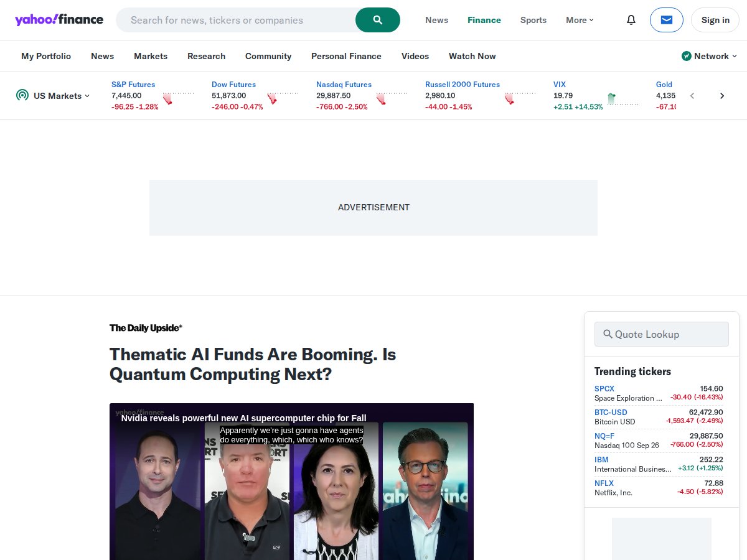Open the Gold quote link
Viewport: 747px width, 560px height.
[664, 84]
